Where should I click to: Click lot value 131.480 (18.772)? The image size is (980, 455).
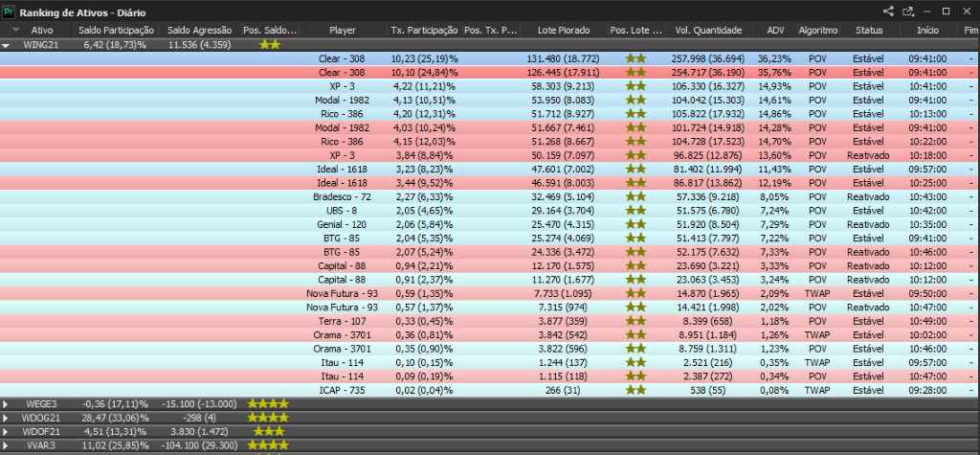click(x=564, y=58)
